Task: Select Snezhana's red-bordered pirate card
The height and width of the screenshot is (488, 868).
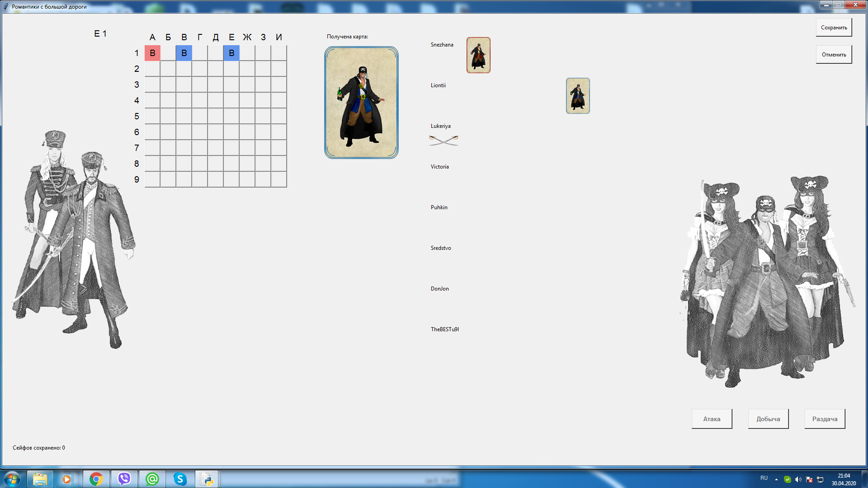Action: coord(478,55)
